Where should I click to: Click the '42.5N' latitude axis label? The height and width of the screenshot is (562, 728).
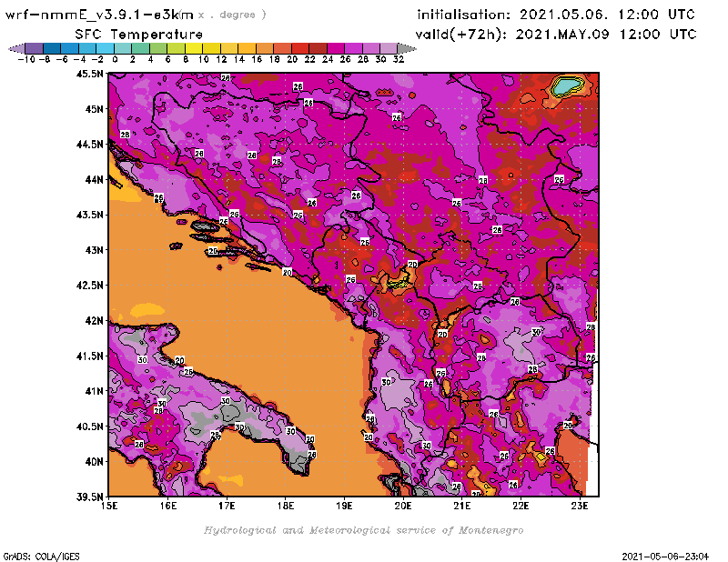click(89, 286)
